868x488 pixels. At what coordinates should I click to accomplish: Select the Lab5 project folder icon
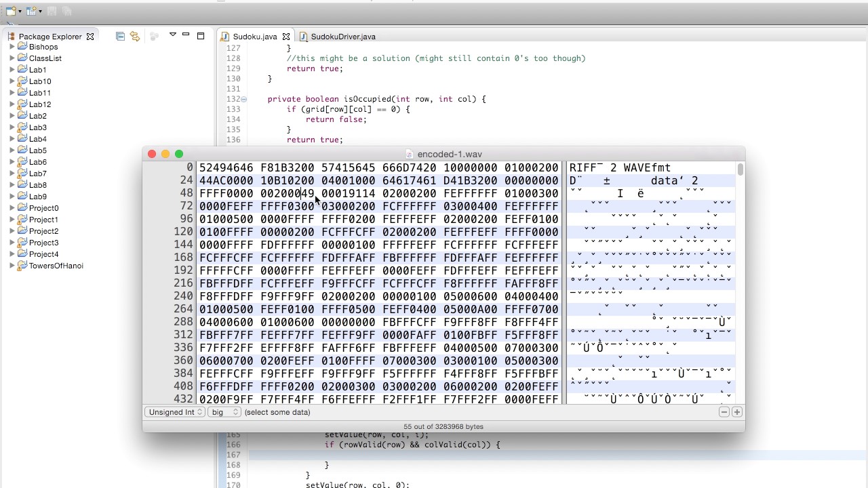(22, 150)
